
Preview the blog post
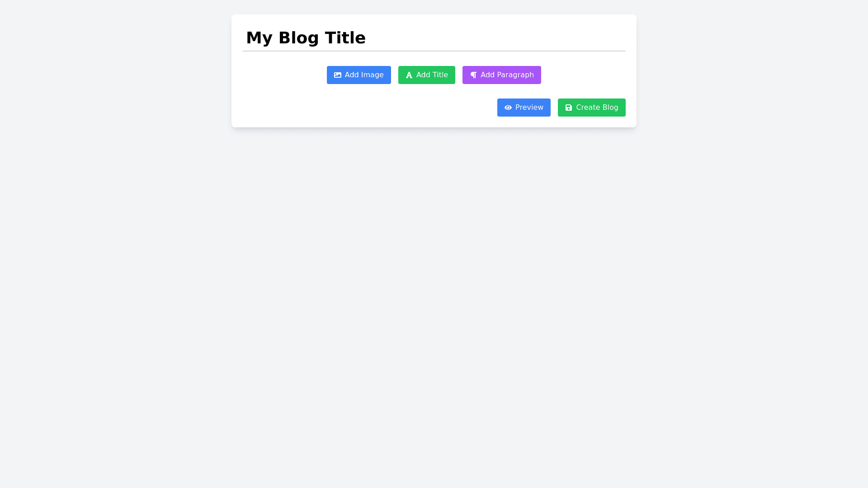coord(524,108)
